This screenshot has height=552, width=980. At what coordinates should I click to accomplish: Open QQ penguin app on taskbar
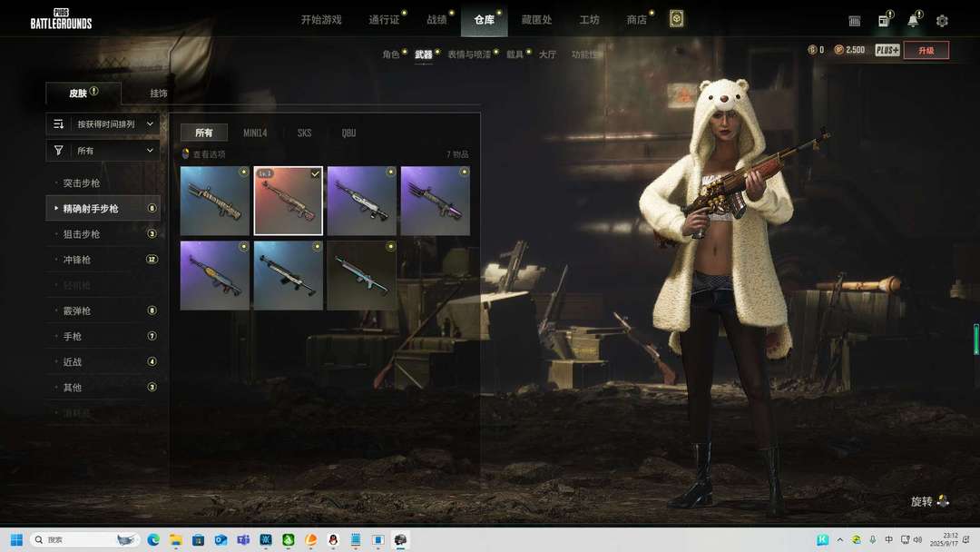(333, 539)
